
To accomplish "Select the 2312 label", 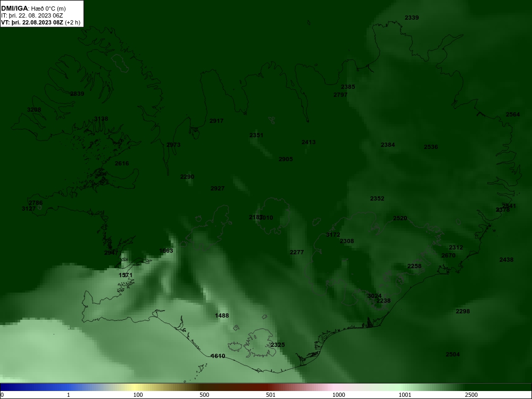I will [456, 248].
